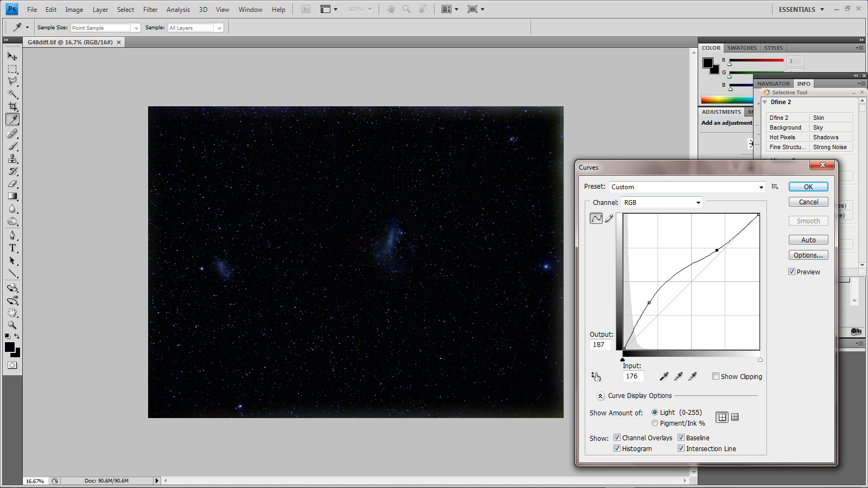Select the Crop tool in toolbox
The width and height of the screenshot is (868, 488).
pos(12,107)
